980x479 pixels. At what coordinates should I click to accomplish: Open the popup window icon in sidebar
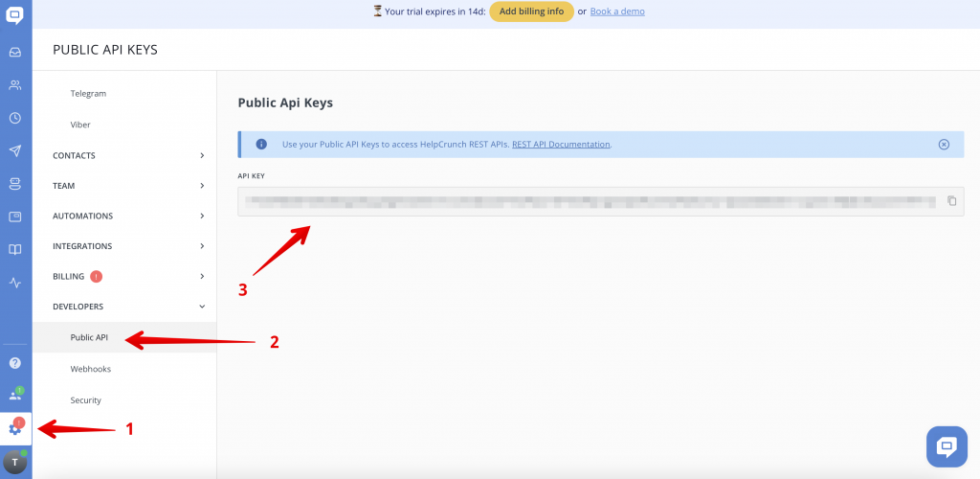tap(15, 217)
